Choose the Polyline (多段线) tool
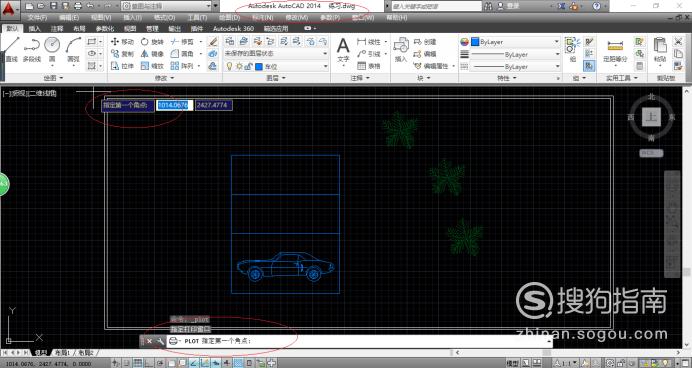The width and height of the screenshot is (692, 368). coord(31,49)
